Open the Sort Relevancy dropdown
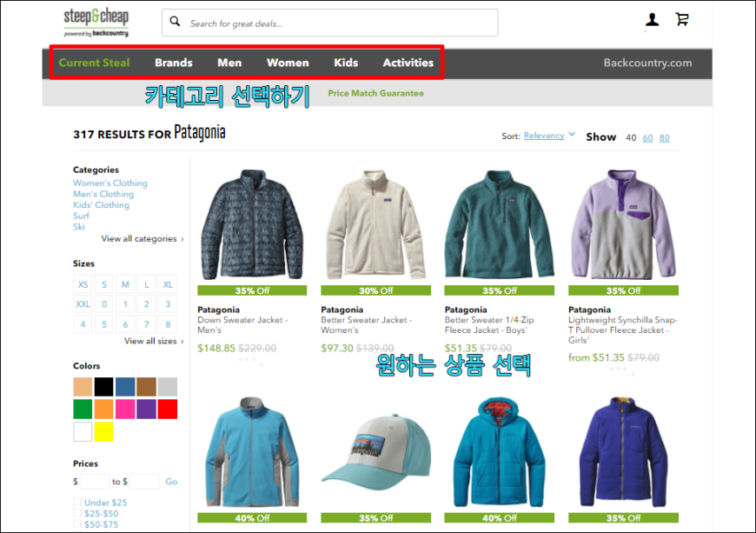The height and width of the screenshot is (533, 756). [549, 136]
